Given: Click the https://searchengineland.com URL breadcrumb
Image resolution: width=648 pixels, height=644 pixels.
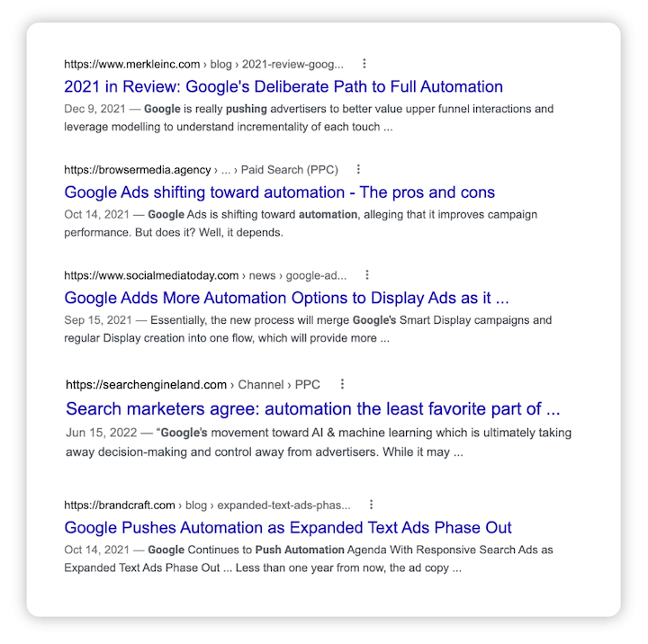Looking at the screenshot, I should (x=193, y=385).
